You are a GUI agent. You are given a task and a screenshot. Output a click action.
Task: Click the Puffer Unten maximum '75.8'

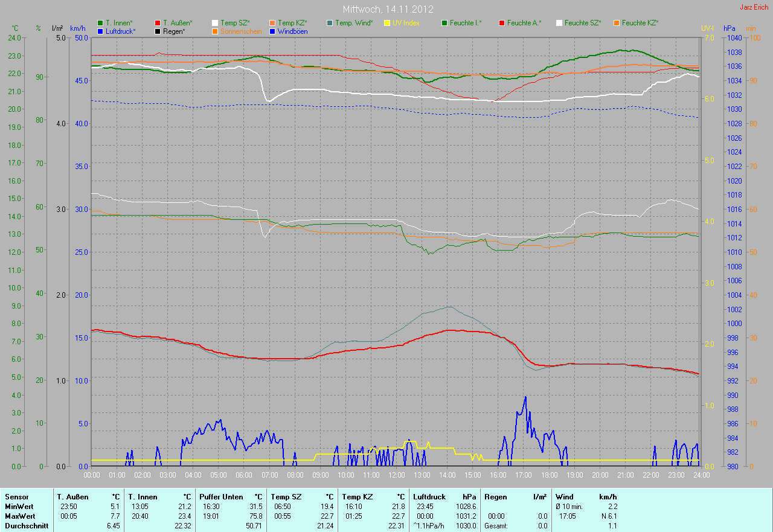255,516
